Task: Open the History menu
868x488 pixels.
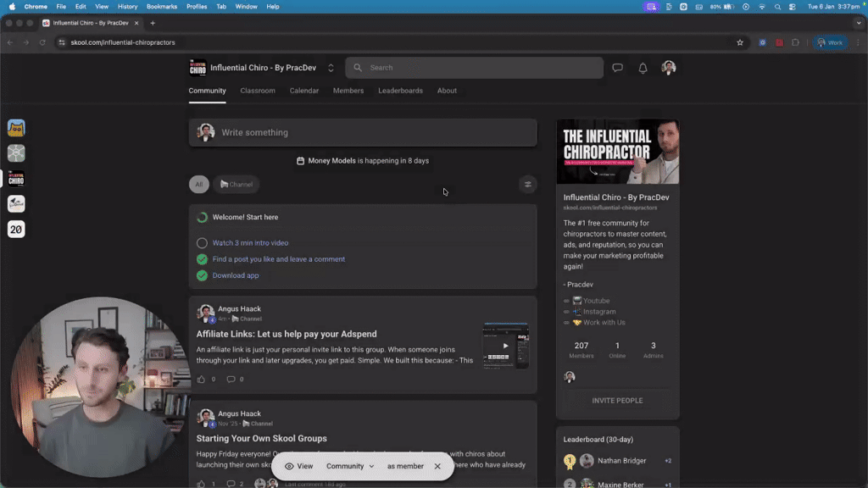Action: click(127, 7)
